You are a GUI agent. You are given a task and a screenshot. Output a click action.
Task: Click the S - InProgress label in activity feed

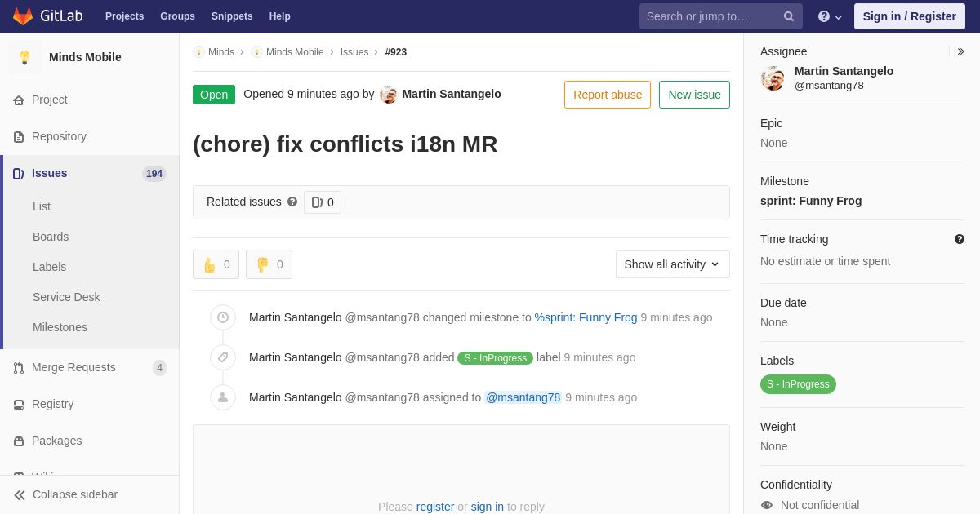[495, 358]
